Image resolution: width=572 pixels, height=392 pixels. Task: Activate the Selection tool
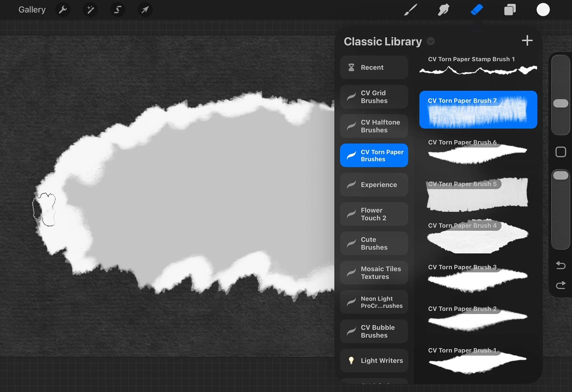click(118, 10)
